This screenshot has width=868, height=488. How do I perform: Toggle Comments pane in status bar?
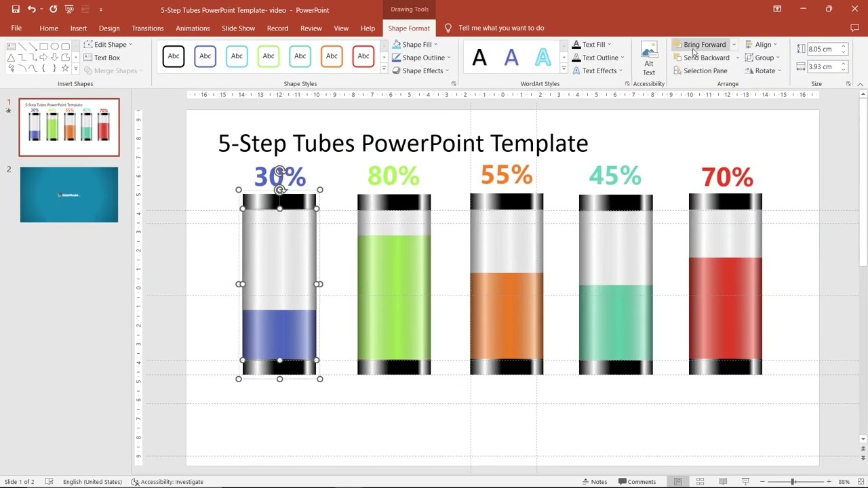[637, 482]
